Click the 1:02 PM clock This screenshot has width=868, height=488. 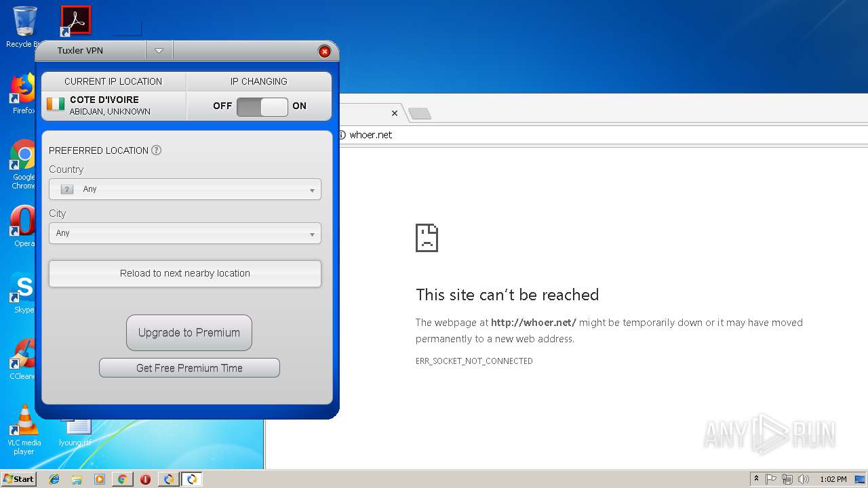pyautogui.click(x=833, y=479)
